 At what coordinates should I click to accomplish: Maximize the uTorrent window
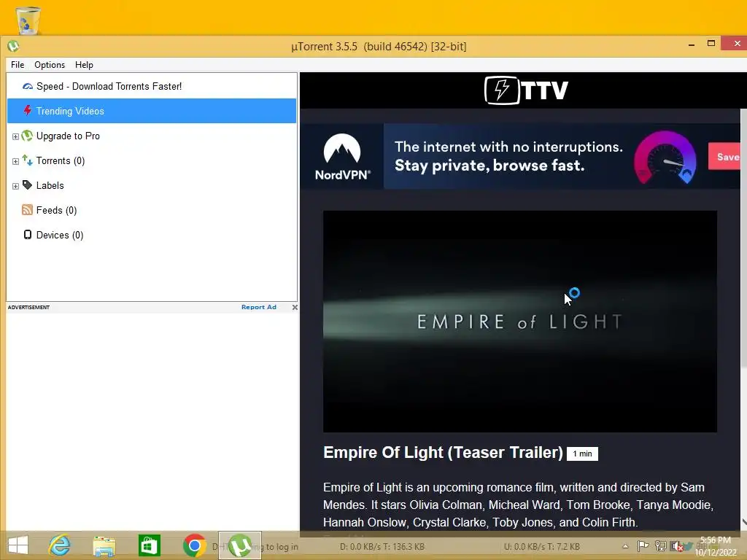point(711,43)
